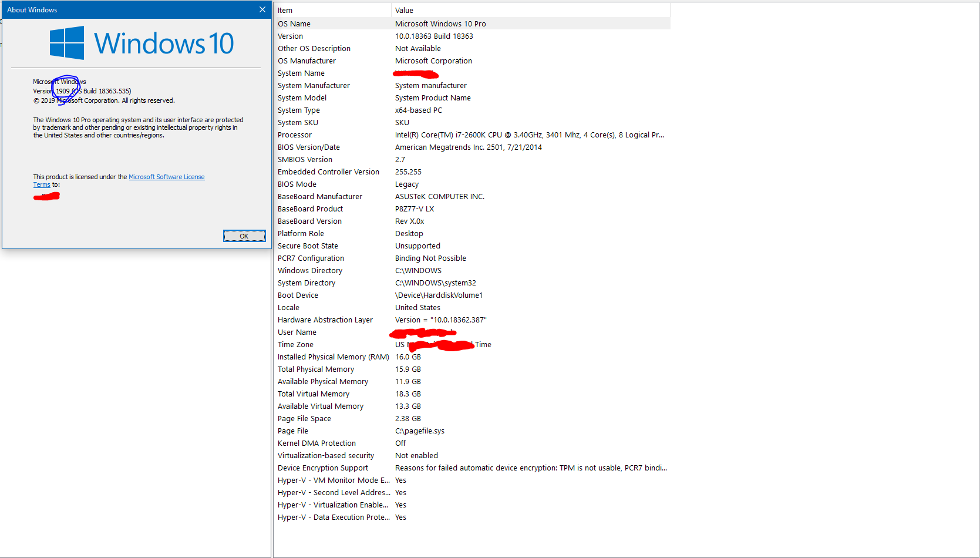Viewport: 980px width, 558px height.
Task: Click OK in About Windows dialog
Action: click(244, 236)
